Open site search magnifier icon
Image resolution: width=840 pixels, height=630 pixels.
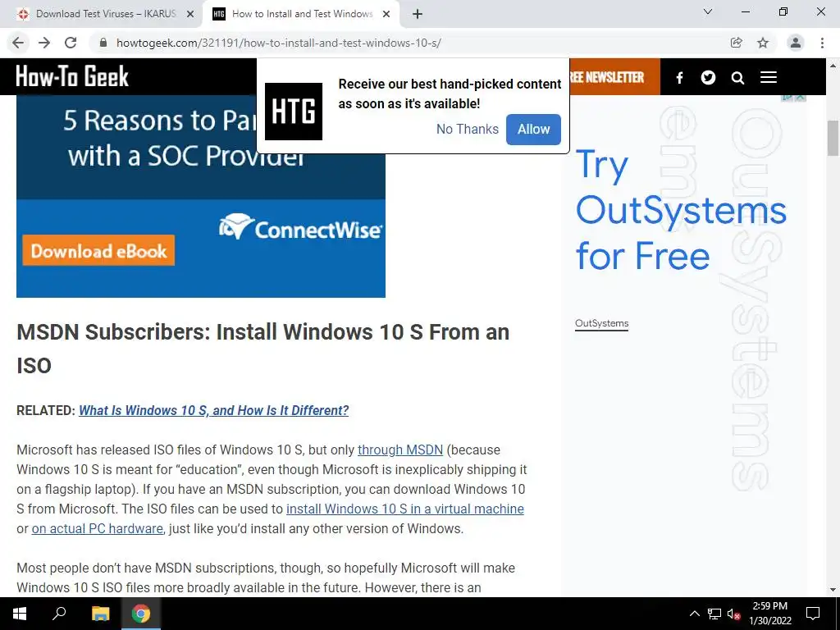pyautogui.click(x=737, y=78)
